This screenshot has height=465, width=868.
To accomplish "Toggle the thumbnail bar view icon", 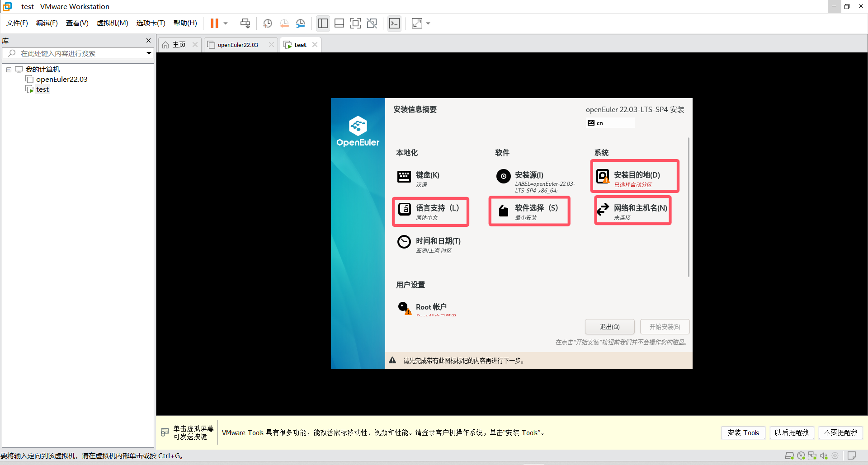I will click(x=339, y=23).
